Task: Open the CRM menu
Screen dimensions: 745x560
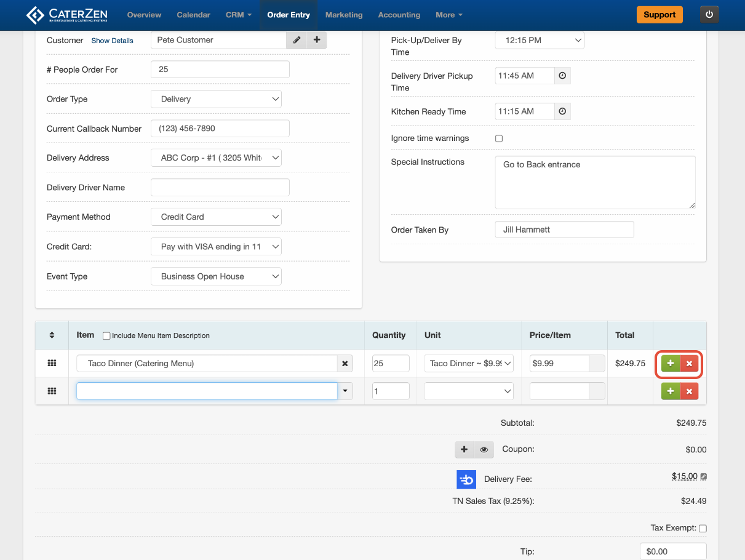Action: 239,15
